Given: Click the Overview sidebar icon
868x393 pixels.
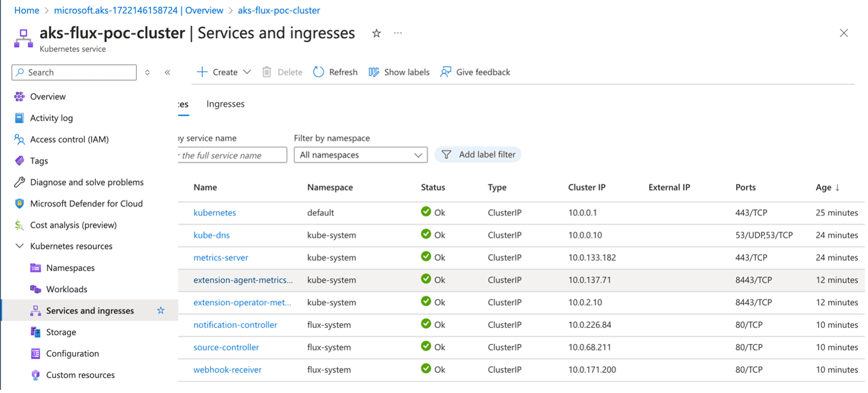Looking at the screenshot, I should coord(19,97).
